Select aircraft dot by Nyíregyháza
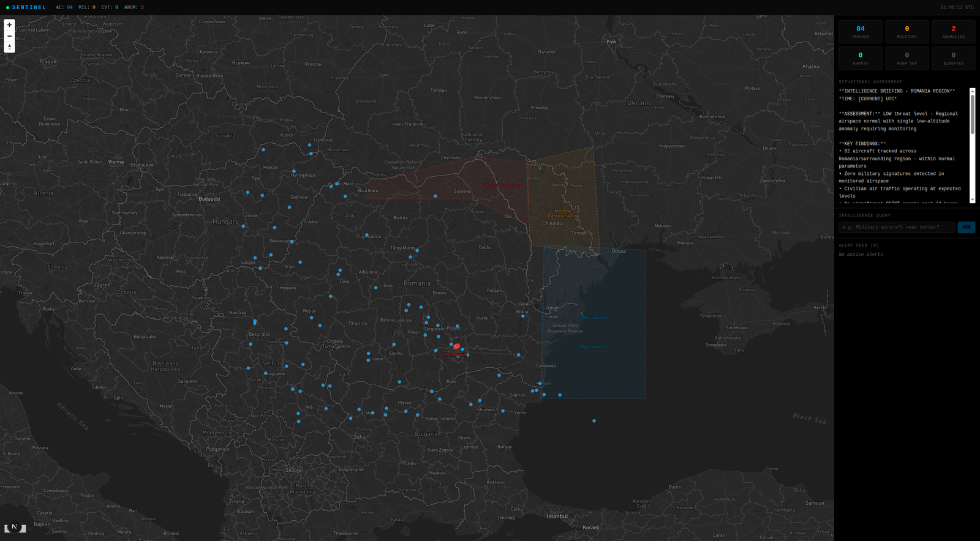This screenshot has height=541, width=980. click(x=294, y=171)
